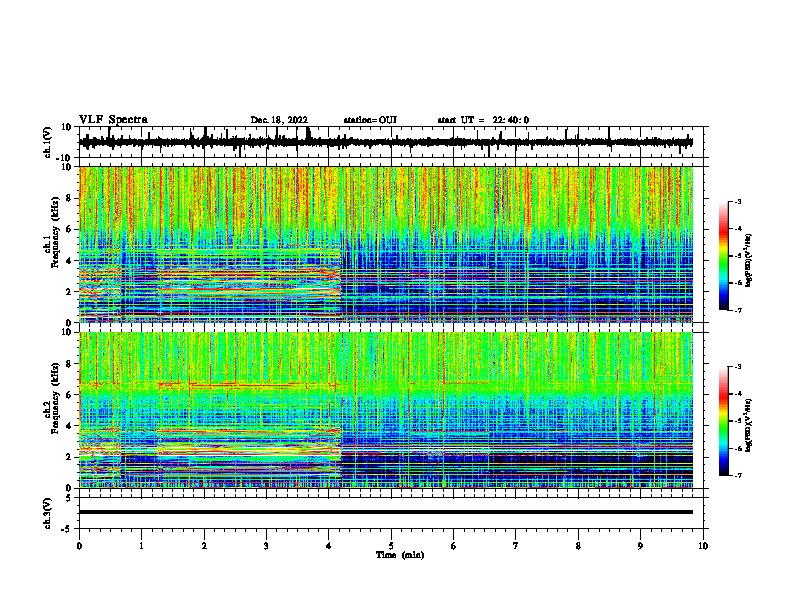This screenshot has width=792, height=612.
Task: Click the ch.3 black trace line
Action: click(x=386, y=512)
